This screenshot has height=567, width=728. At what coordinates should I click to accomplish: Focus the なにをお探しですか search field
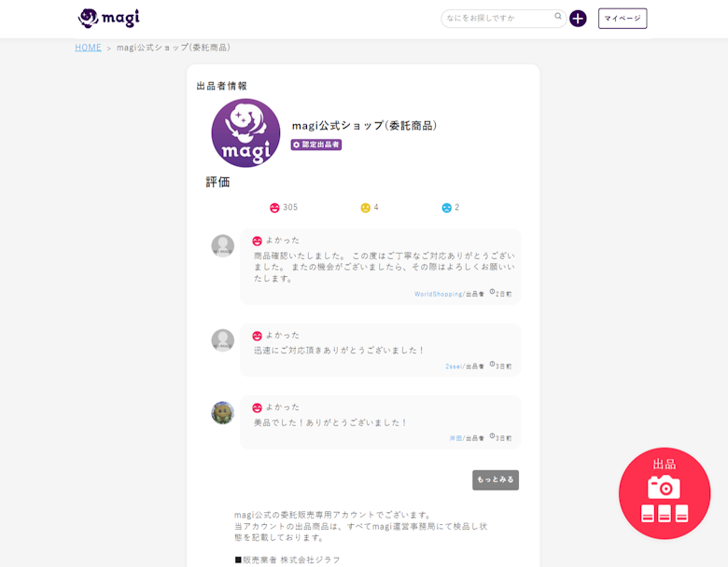(503, 19)
